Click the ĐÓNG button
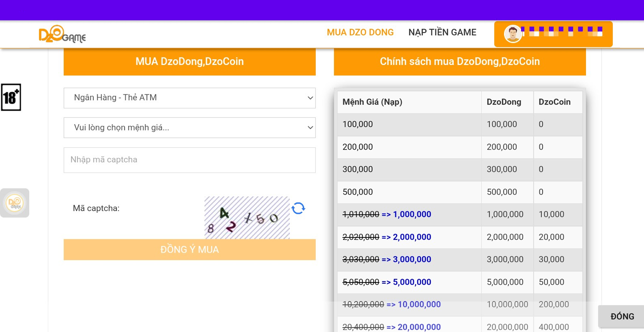 coord(622,317)
